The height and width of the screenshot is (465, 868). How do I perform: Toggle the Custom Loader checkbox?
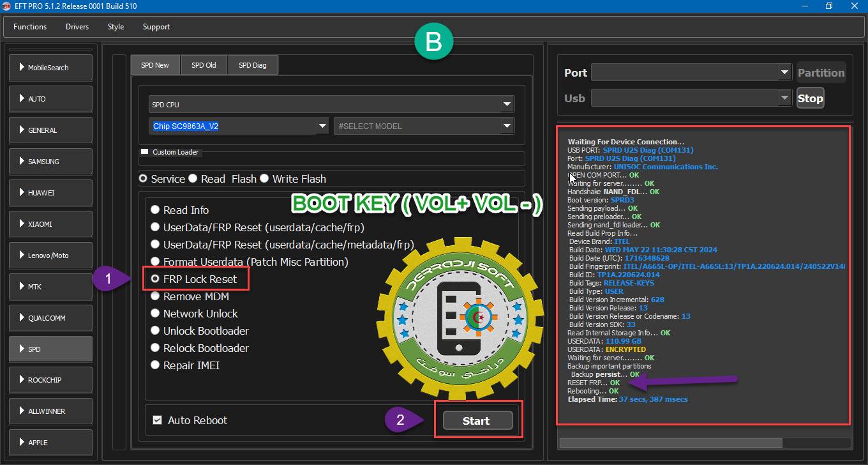[x=144, y=152]
